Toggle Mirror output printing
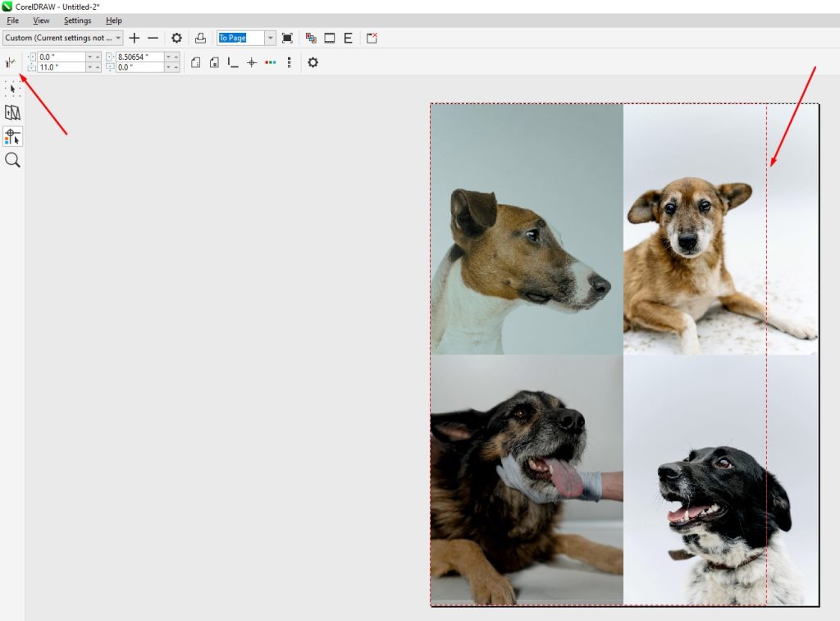Image resolution: width=840 pixels, height=621 pixels. [x=348, y=38]
